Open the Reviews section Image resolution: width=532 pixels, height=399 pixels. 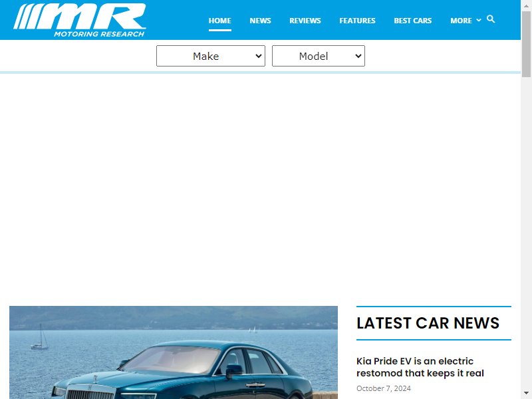tap(305, 21)
